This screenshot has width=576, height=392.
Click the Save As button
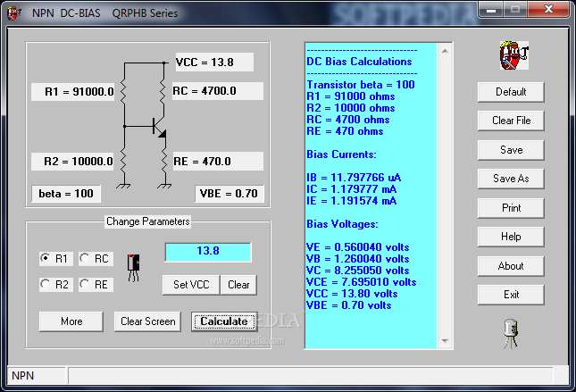click(x=511, y=179)
